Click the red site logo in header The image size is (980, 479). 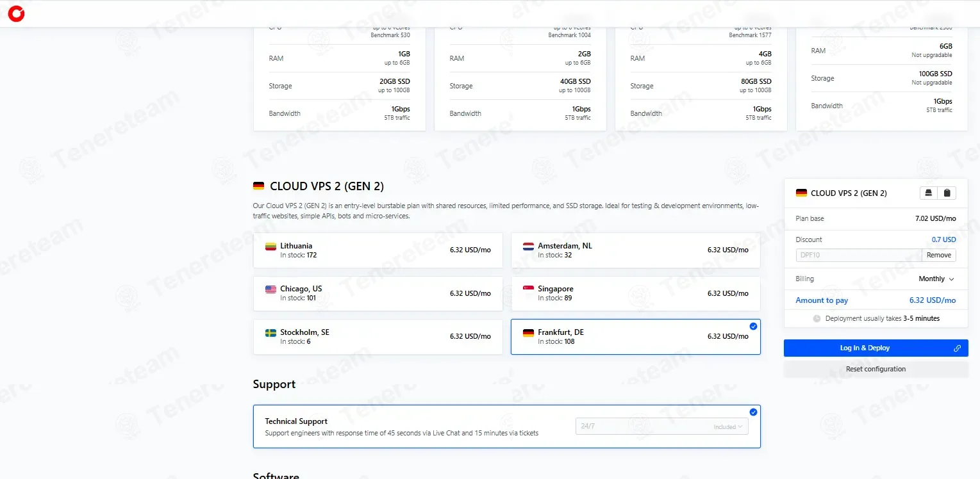pyautogui.click(x=16, y=13)
